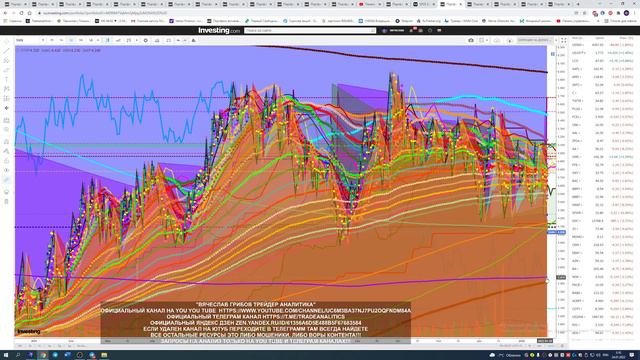Open a new browser tab
640x360 pixels.
click(x=578, y=4)
